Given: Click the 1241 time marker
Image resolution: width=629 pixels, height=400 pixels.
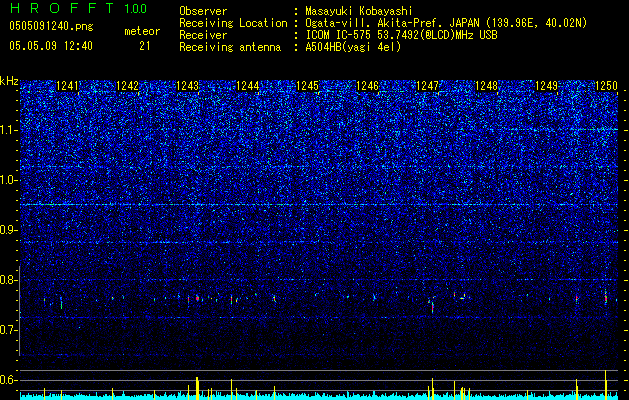Looking at the screenshot, I should [67, 85].
